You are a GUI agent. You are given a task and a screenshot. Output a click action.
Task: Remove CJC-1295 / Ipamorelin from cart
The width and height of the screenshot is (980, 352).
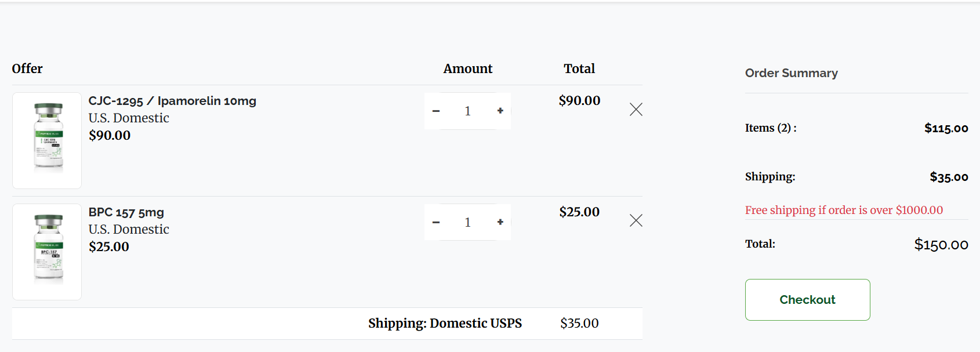636,110
